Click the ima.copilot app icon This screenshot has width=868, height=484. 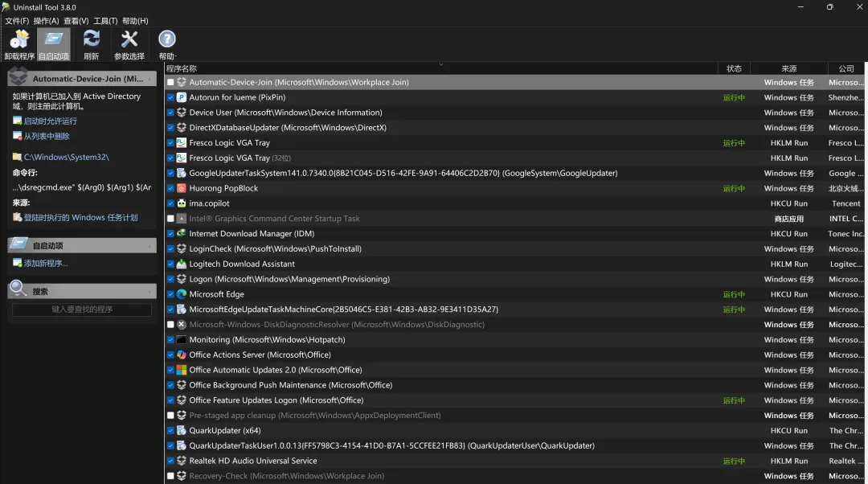pyautogui.click(x=181, y=203)
